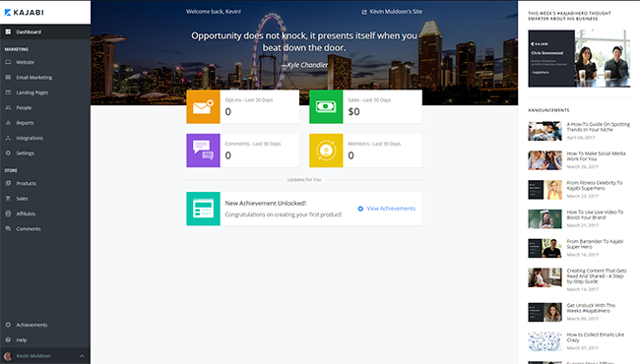Viewport: 640px width, 364px height.
Task: Click thumbnail for Spotting Trends article
Action: pos(544,131)
